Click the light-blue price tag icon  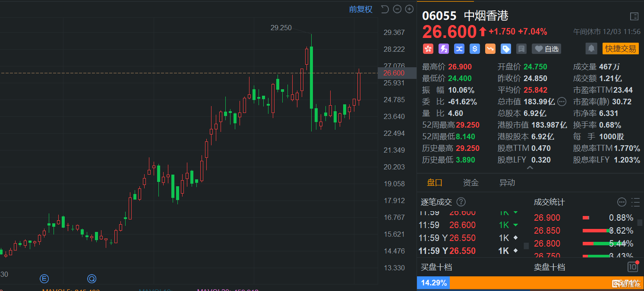(506, 49)
